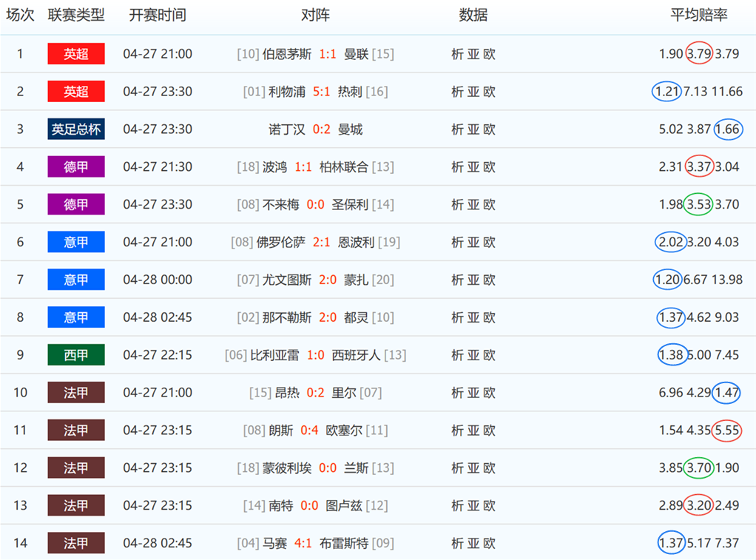Click the 意甲 badge for 那不勒斯 match

tap(76, 317)
